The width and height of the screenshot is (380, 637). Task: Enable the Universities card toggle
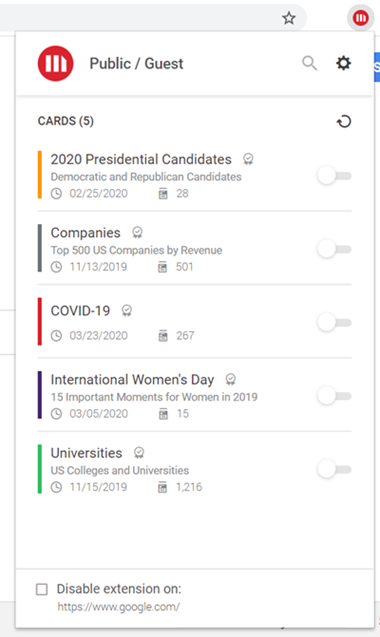click(334, 470)
